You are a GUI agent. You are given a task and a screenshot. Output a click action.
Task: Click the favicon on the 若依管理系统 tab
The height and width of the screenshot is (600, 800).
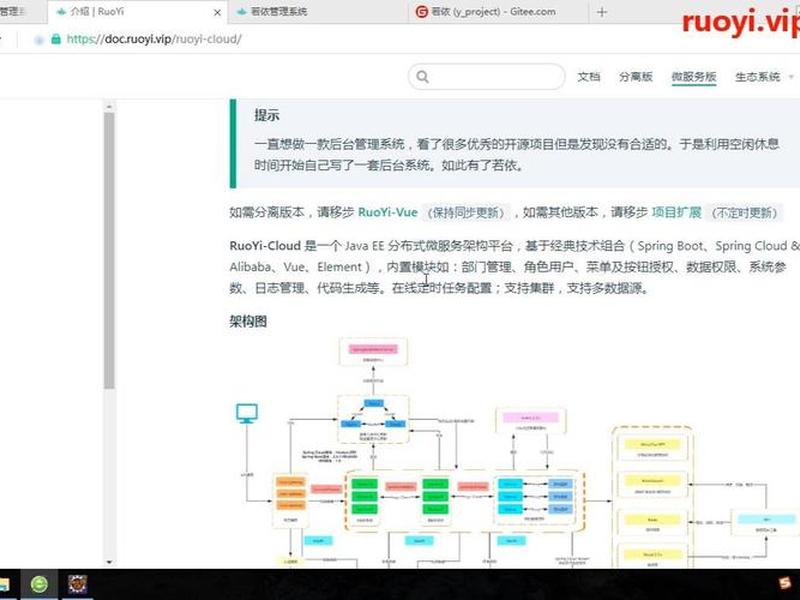click(x=242, y=12)
